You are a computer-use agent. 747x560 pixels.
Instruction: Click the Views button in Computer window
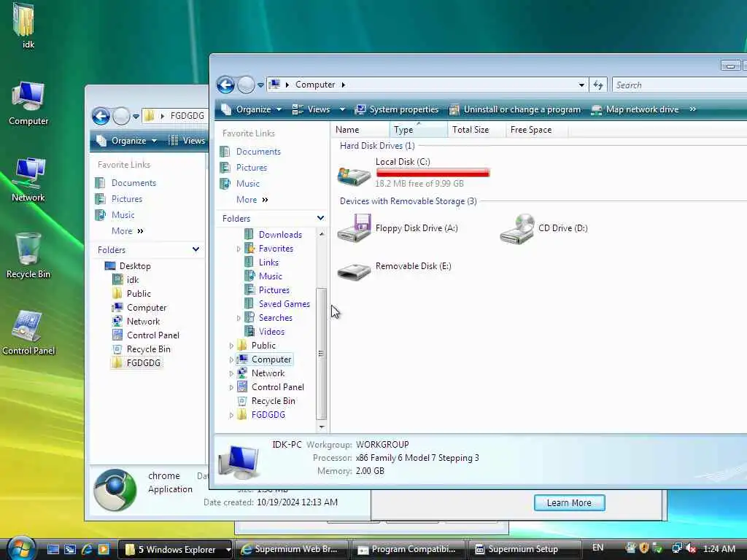(312, 109)
